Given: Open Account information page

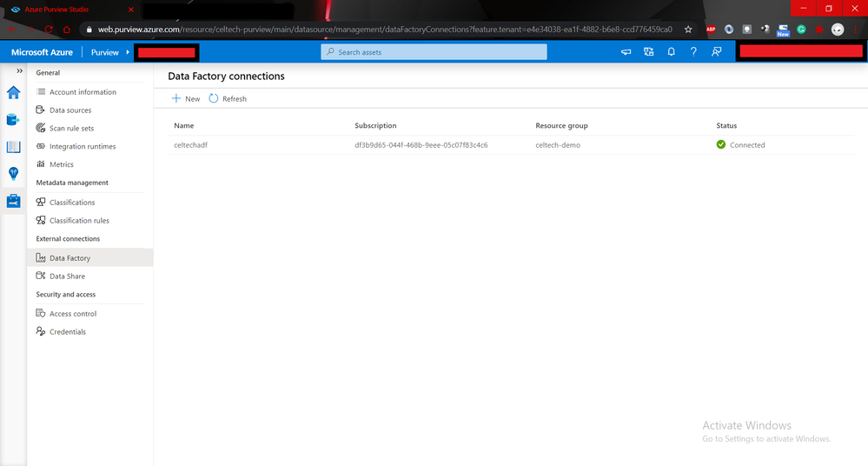Looking at the screenshot, I should 83,92.
